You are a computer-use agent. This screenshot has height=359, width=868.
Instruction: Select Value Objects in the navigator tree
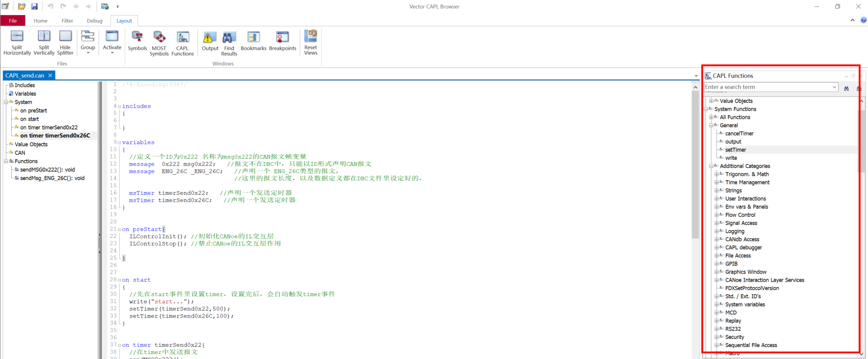click(x=31, y=144)
